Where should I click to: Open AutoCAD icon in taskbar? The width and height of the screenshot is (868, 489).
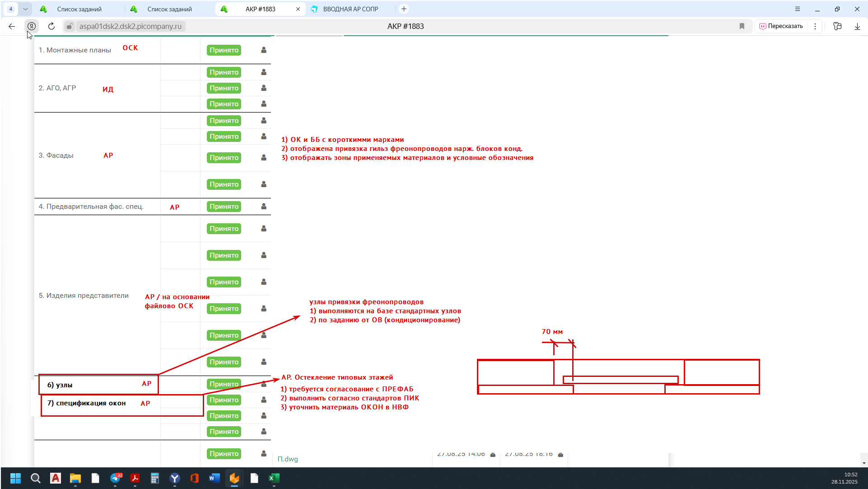pos(56,478)
